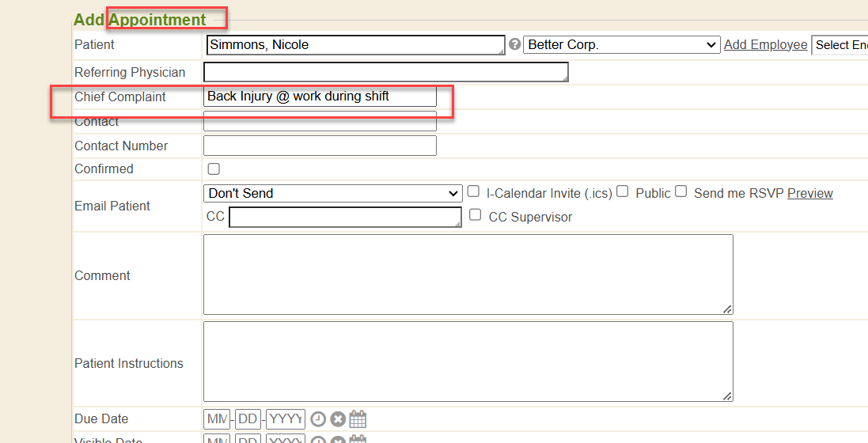Click the Patient name field with Simmons, Nicole
The width and height of the screenshot is (868, 443).
(354, 45)
